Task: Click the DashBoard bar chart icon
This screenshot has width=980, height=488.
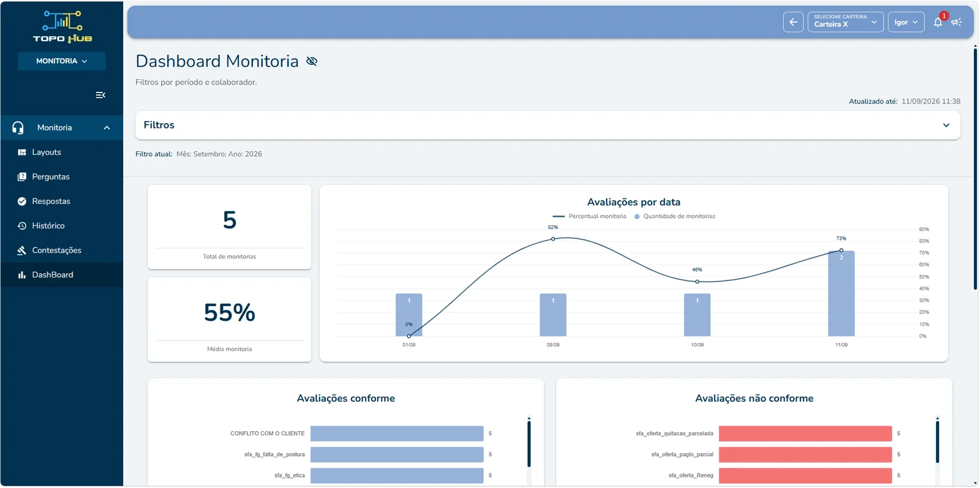Action: pos(22,275)
